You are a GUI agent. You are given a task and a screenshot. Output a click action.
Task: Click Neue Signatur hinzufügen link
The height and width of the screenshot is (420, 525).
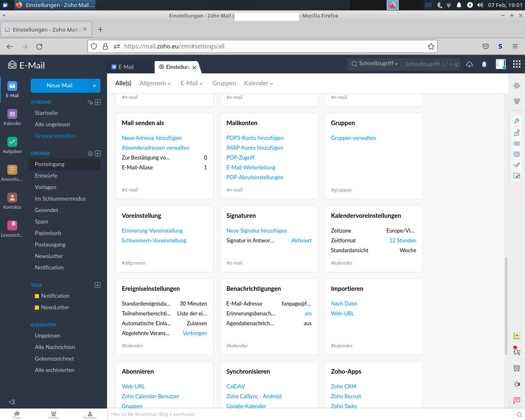click(256, 231)
